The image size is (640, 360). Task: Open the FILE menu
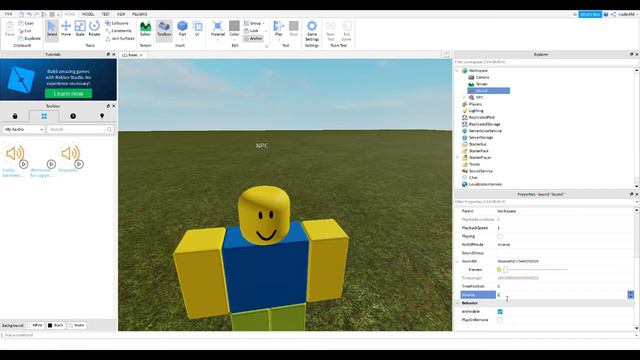[x=8, y=14]
